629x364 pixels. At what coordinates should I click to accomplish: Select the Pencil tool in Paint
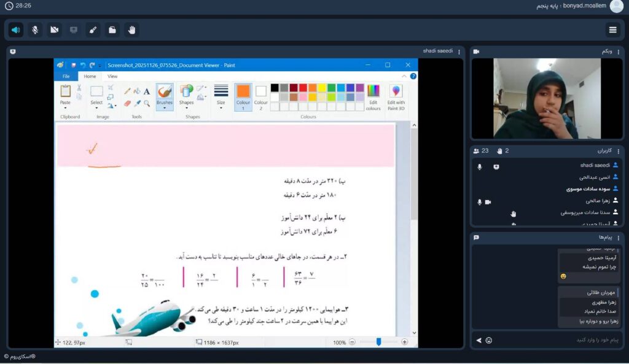[x=127, y=91]
